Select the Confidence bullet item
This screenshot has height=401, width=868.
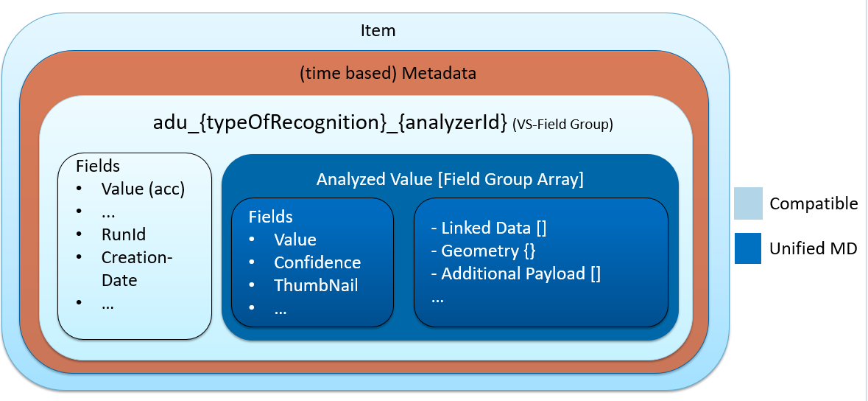tap(317, 262)
